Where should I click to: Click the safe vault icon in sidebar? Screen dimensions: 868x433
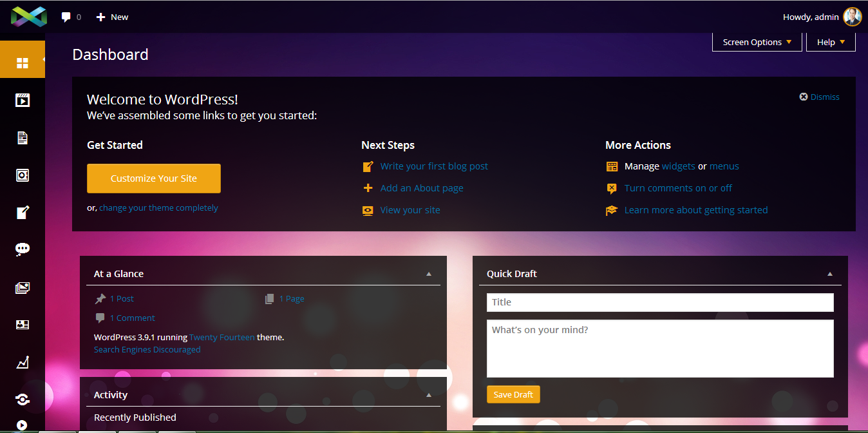click(23, 175)
